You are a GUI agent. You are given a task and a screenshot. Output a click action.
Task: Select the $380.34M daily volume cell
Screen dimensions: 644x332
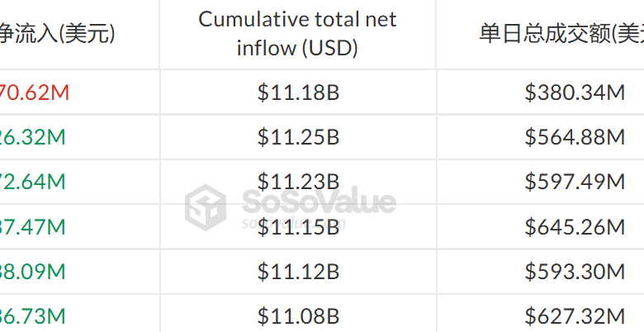pos(575,92)
